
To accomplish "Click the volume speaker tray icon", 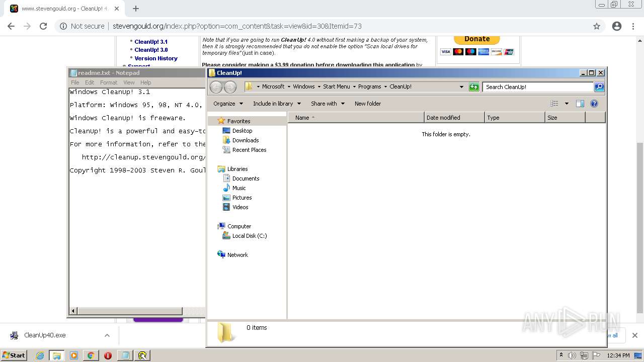I will 572,355.
